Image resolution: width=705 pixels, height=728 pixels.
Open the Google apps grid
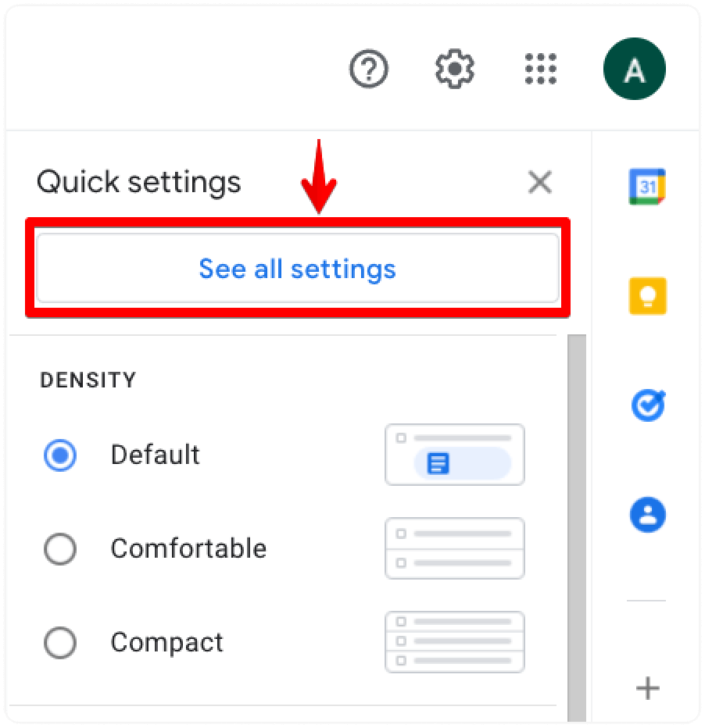541,69
